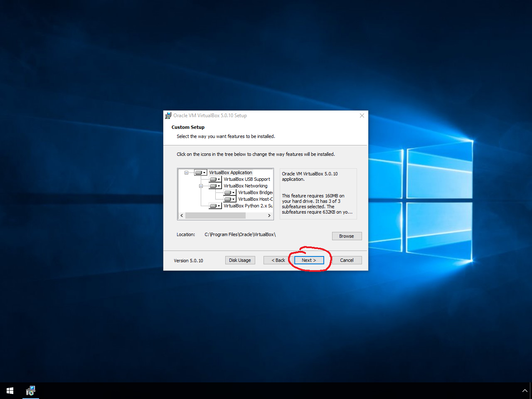Click the VirtualBox installer taskbar icon
This screenshot has width=532, height=399.
[31, 391]
